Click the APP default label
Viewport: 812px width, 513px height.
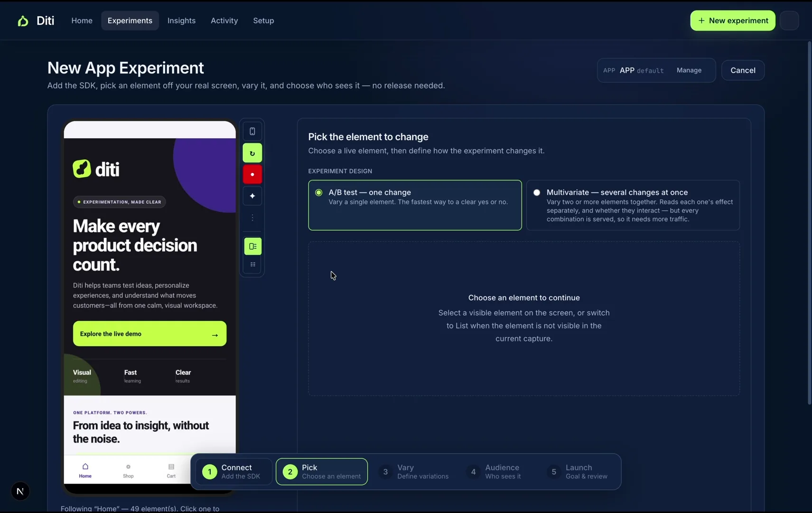click(634, 70)
